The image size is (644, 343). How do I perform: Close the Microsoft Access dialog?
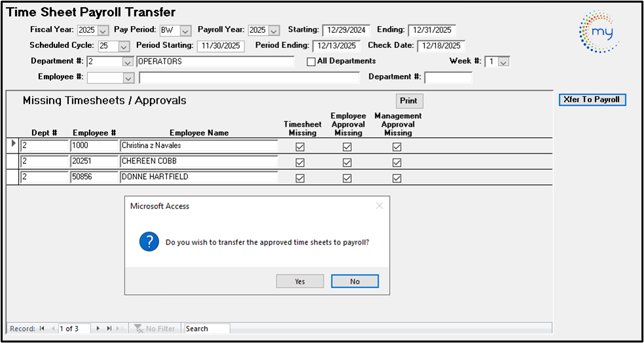(379, 206)
